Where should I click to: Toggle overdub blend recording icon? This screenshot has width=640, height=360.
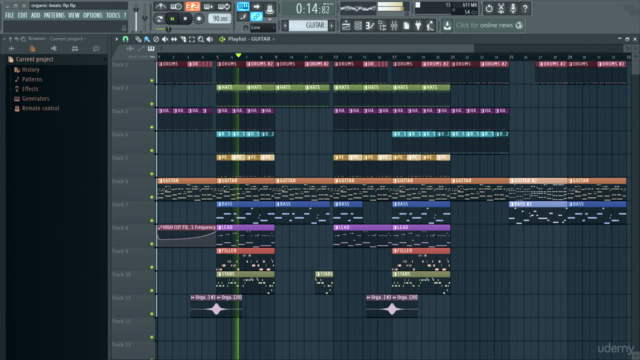point(208,7)
